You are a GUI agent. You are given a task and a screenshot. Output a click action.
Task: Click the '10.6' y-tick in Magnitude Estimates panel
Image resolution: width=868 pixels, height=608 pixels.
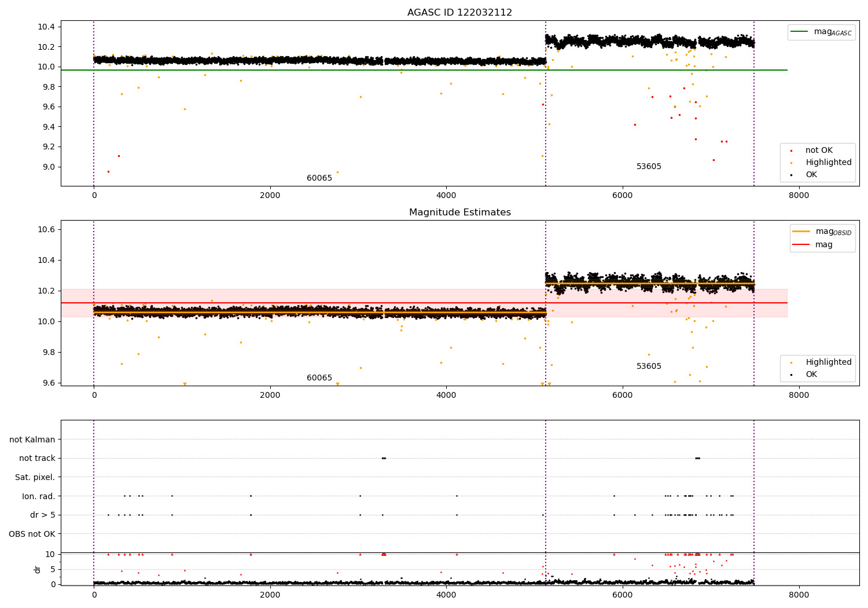(x=46, y=230)
